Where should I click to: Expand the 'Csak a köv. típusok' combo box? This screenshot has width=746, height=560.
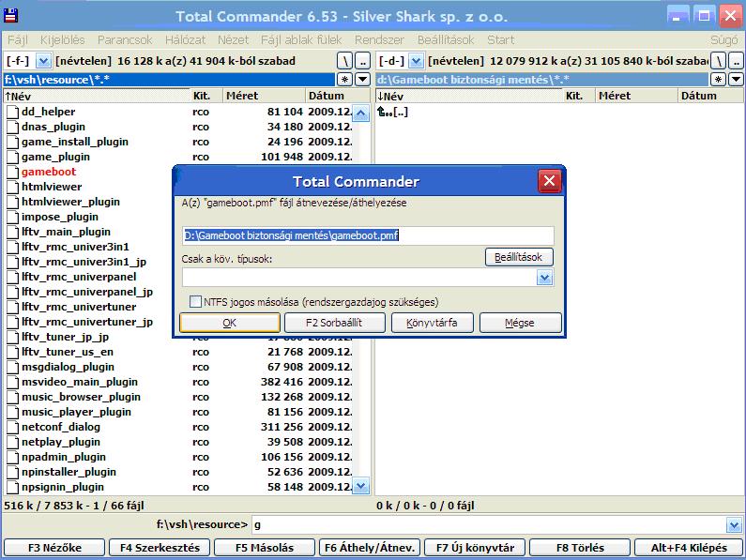[544, 278]
